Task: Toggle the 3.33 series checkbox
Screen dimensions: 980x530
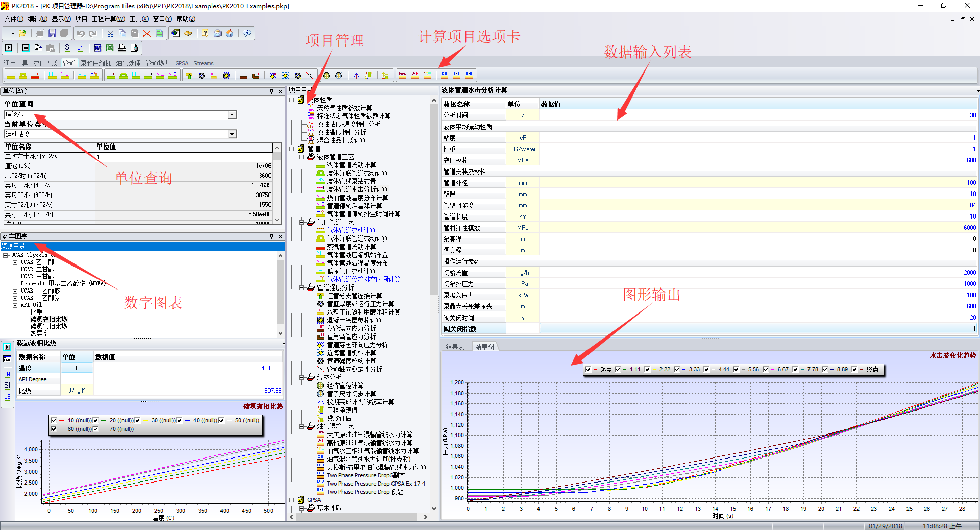Action: 677,369
